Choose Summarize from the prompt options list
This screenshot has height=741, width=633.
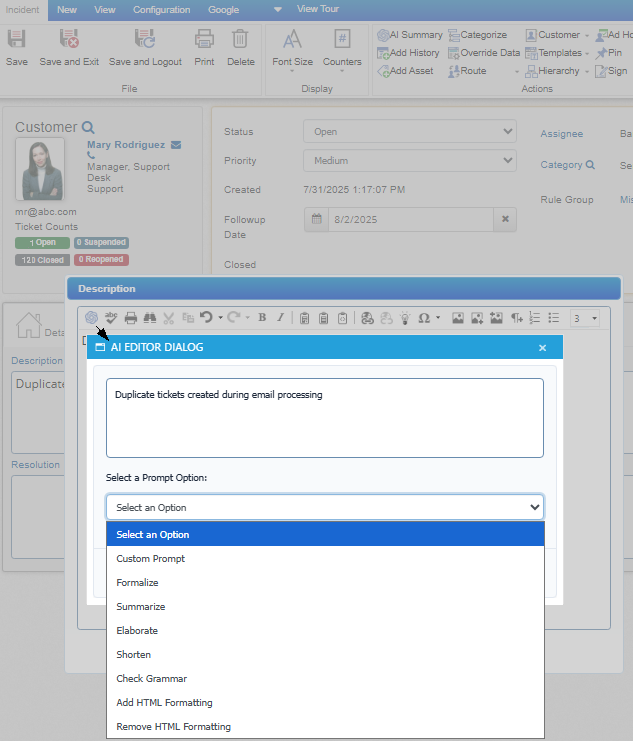[x=141, y=607]
